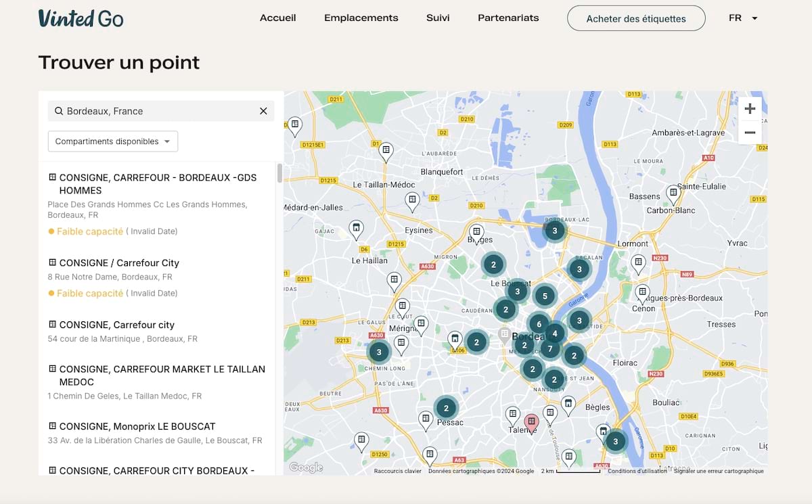Open the 2 cluster south of Bruges

(x=493, y=265)
